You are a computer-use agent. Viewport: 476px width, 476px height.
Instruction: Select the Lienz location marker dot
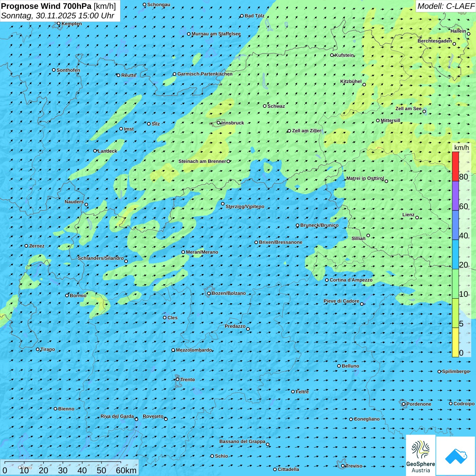pos(417,218)
